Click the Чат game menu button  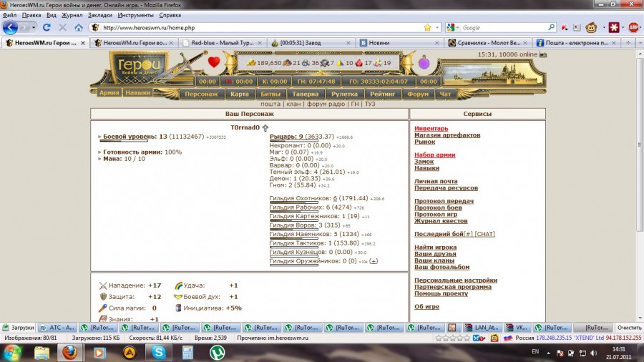(x=445, y=94)
